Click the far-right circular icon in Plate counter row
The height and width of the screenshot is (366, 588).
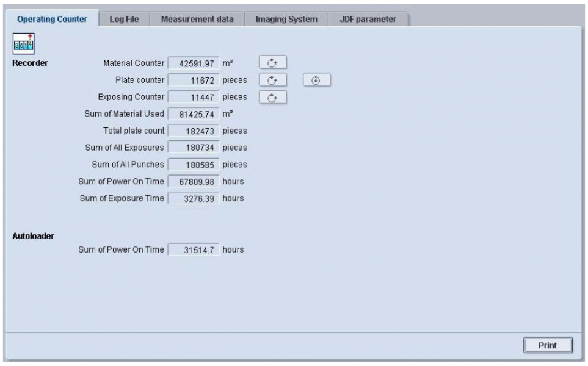[316, 80]
